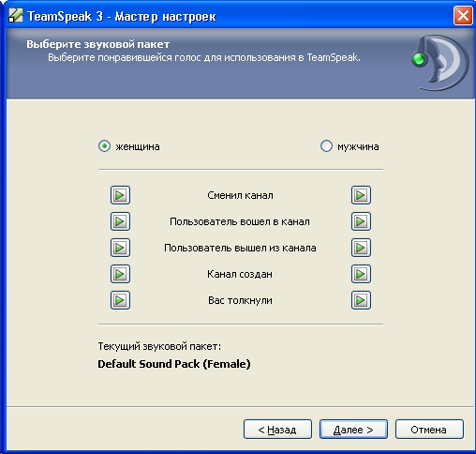
Task: Click the Канал создан label
Action: coord(240,274)
